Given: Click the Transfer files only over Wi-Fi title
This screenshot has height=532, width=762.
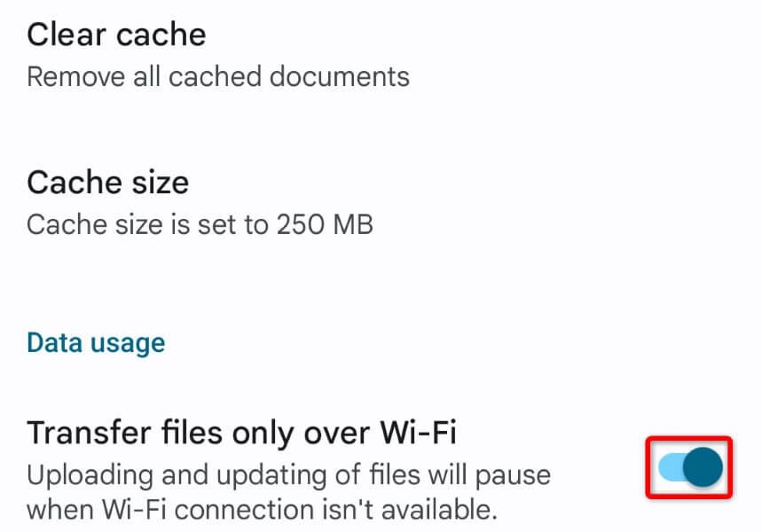Looking at the screenshot, I should [241, 433].
